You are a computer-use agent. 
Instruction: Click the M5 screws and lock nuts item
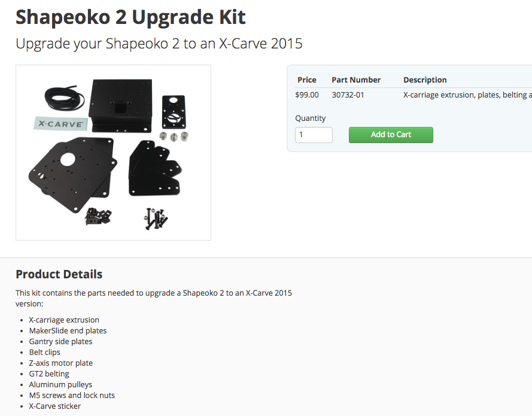point(72,395)
